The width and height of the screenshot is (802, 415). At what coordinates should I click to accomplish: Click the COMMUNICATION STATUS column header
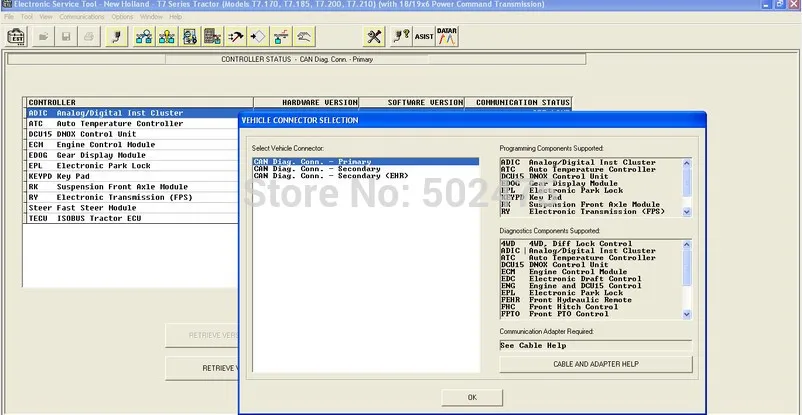pos(518,102)
